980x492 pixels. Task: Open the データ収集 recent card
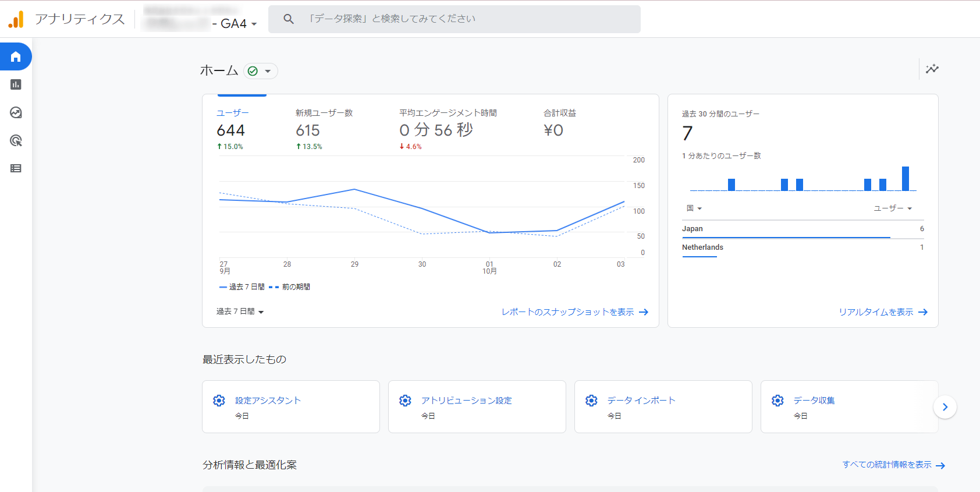850,406
